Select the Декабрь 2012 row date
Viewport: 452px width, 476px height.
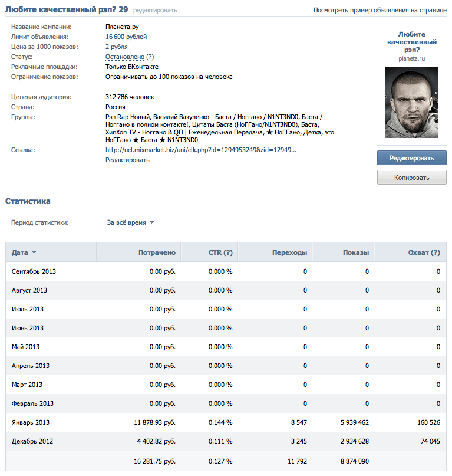coord(32,441)
